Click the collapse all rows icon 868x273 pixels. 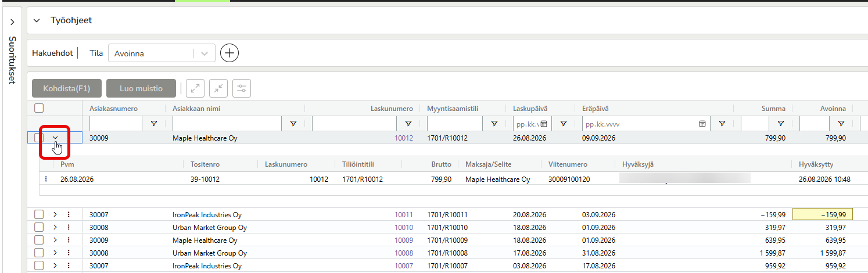[218, 88]
